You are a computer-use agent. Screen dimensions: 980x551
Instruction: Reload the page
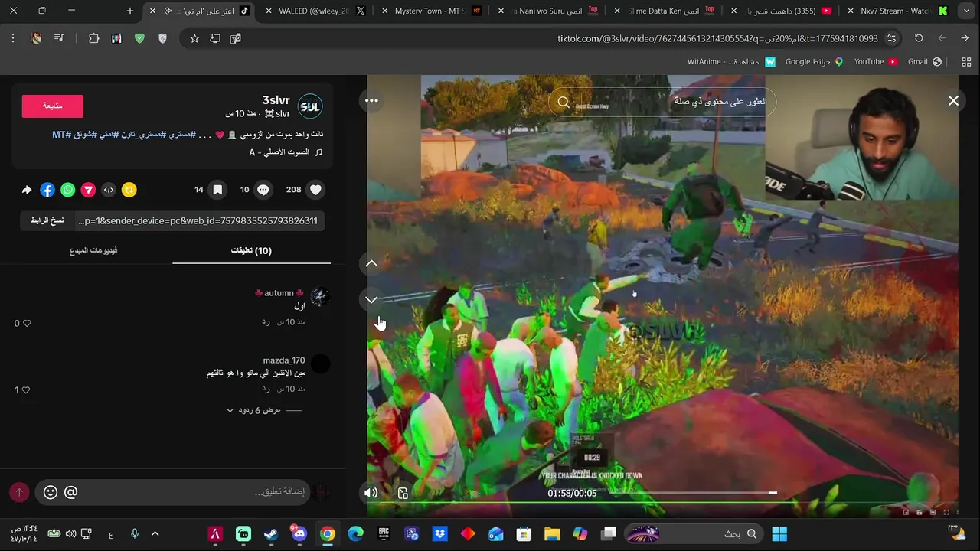919,38
